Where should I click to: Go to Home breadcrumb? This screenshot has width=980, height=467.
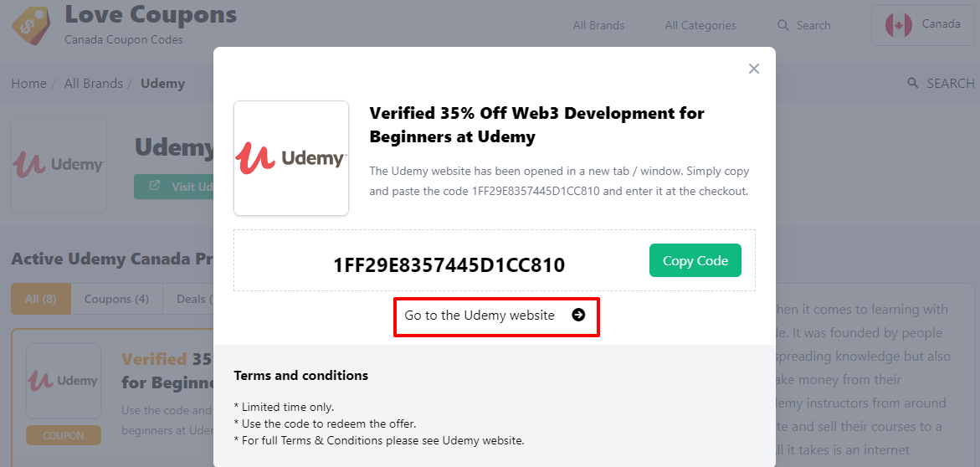pos(28,84)
